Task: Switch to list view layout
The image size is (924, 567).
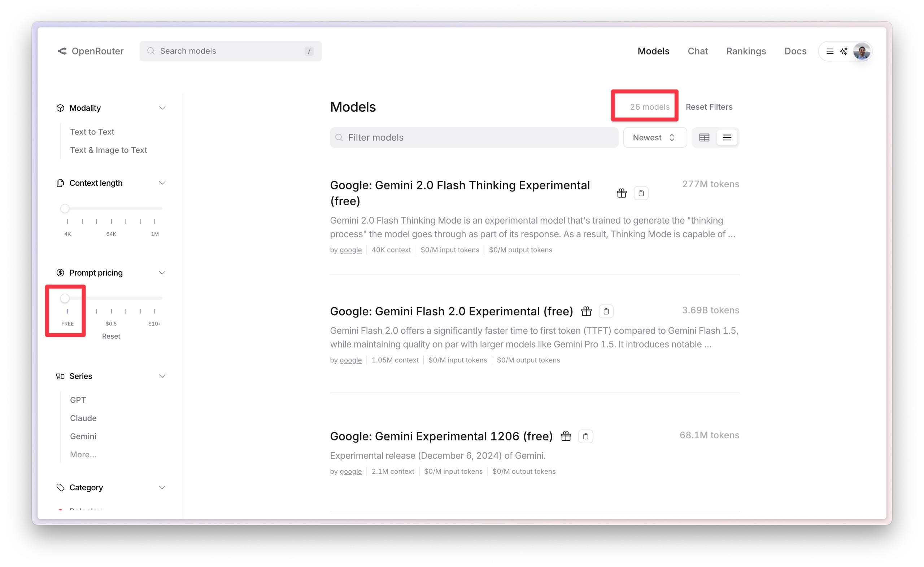Action: point(727,138)
